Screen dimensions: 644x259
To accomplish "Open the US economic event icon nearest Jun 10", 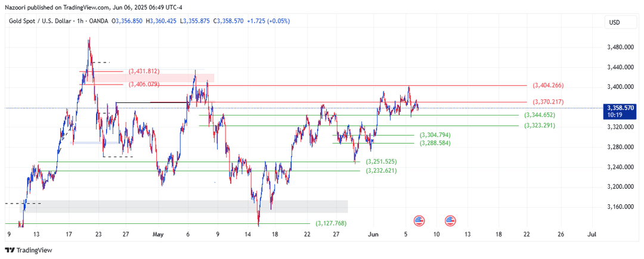I will coord(451,221).
